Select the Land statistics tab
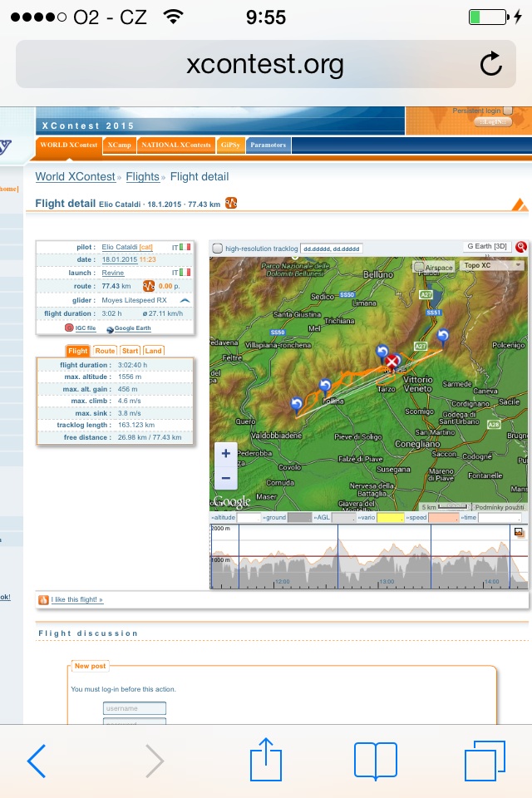This screenshot has height=798, width=532. coord(153,351)
